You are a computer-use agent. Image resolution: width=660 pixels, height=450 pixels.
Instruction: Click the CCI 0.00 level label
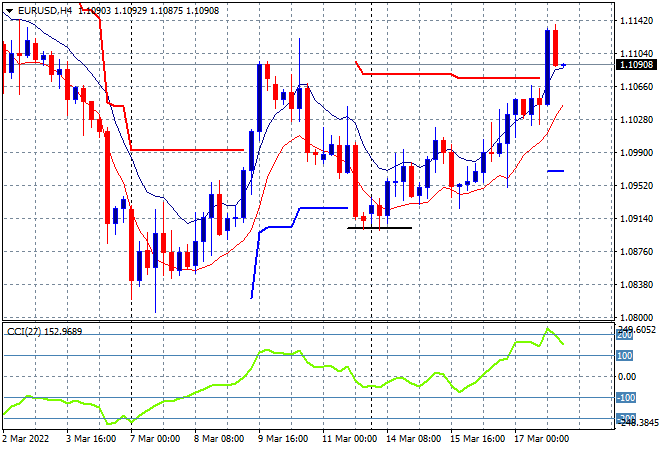tap(627, 377)
